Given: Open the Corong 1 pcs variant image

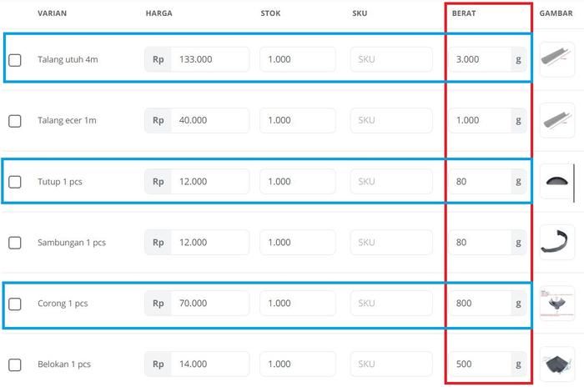Looking at the screenshot, I should pyautogui.click(x=558, y=303).
